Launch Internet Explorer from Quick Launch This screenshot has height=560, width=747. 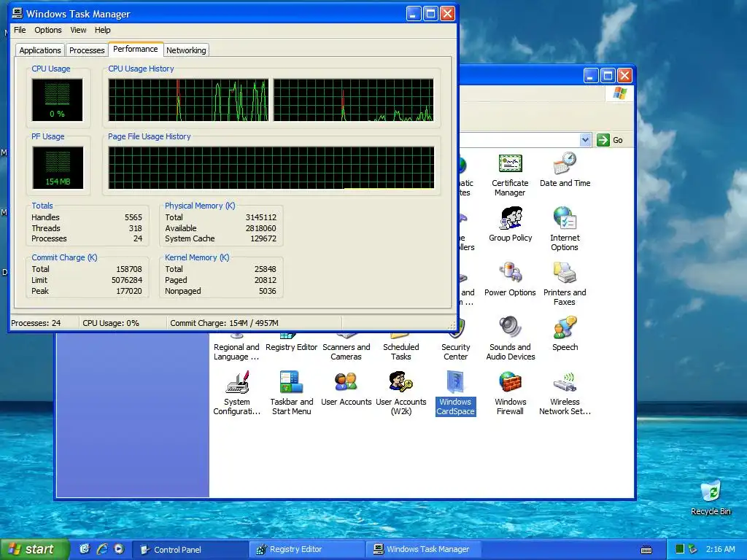coord(101,549)
